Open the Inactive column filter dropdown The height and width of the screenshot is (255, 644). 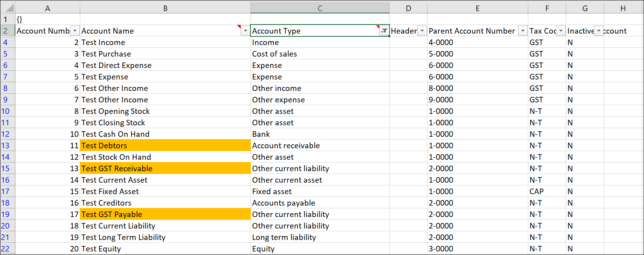click(x=599, y=31)
